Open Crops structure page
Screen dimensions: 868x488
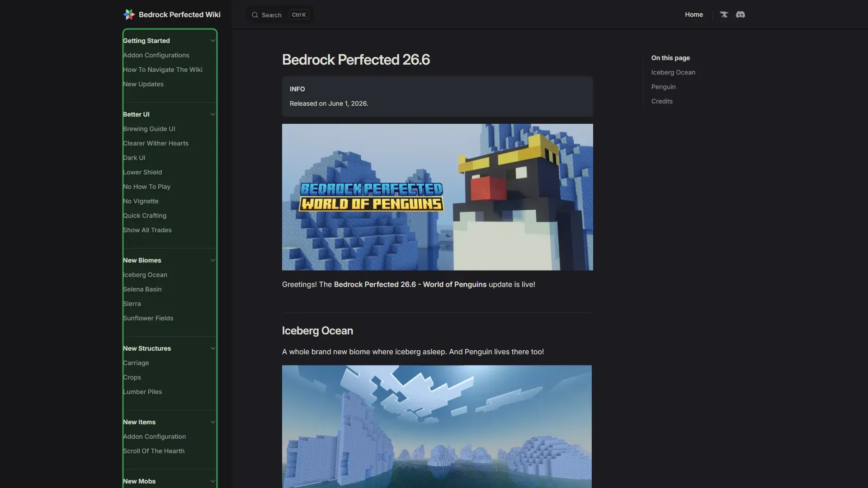pyautogui.click(x=132, y=377)
